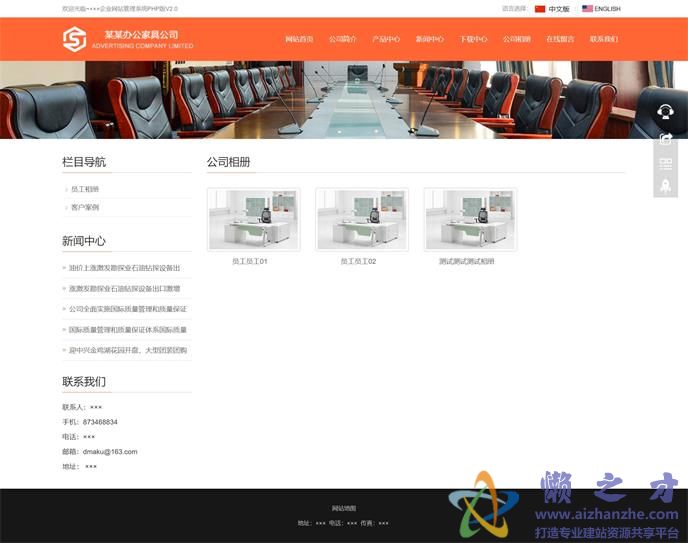The width and height of the screenshot is (688, 543).
Task: Select 客户案例 in sidebar navigation
Action: pyautogui.click(x=85, y=207)
